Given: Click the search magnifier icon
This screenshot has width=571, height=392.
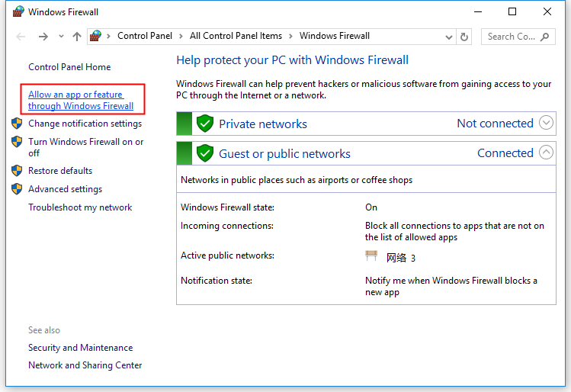Looking at the screenshot, I should tap(545, 37).
